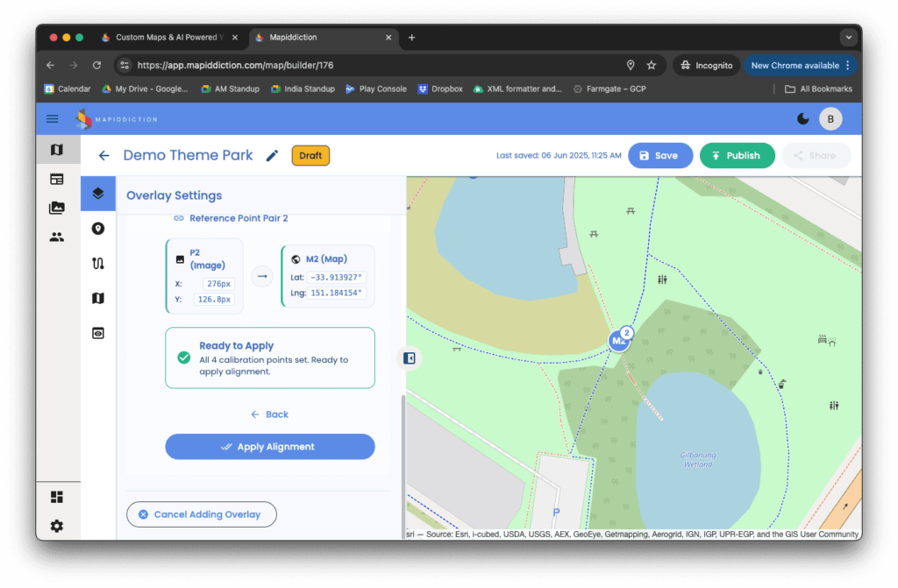The width and height of the screenshot is (898, 588).
Task: Toggle dark mode with the moon icon
Action: tap(802, 119)
